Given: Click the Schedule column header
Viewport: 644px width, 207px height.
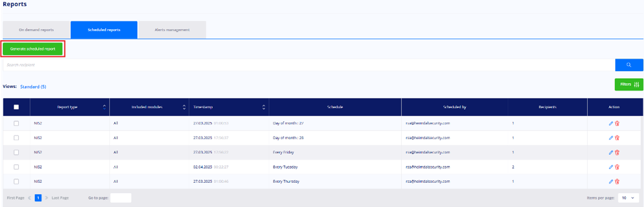Looking at the screenshot, I should click(x=335, y=107).
